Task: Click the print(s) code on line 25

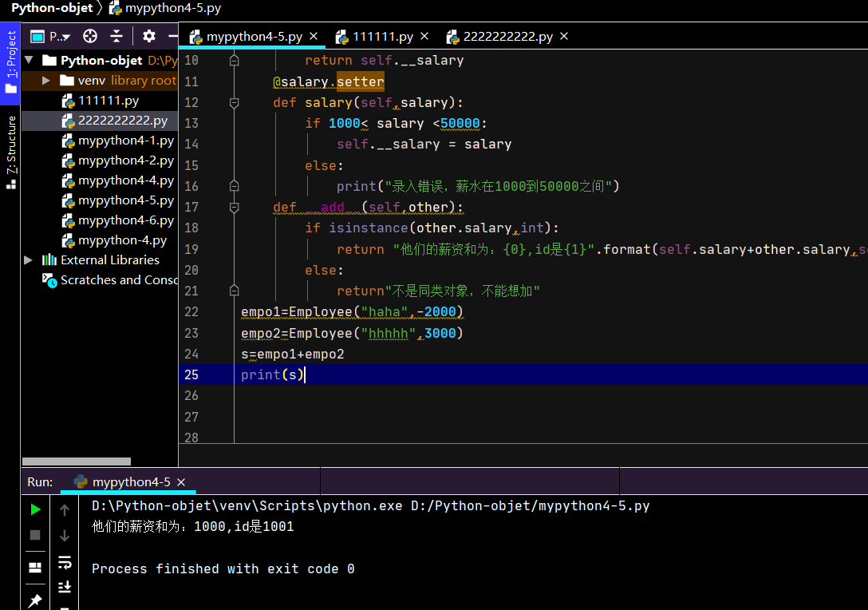Action: pyautogui.click(x=272, y=375)
